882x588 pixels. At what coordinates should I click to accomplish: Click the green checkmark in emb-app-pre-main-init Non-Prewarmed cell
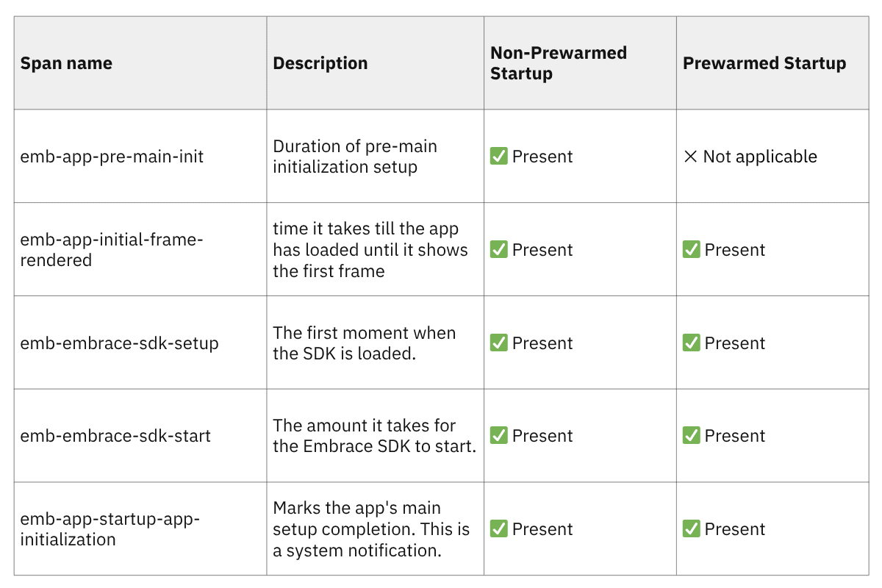499,157
